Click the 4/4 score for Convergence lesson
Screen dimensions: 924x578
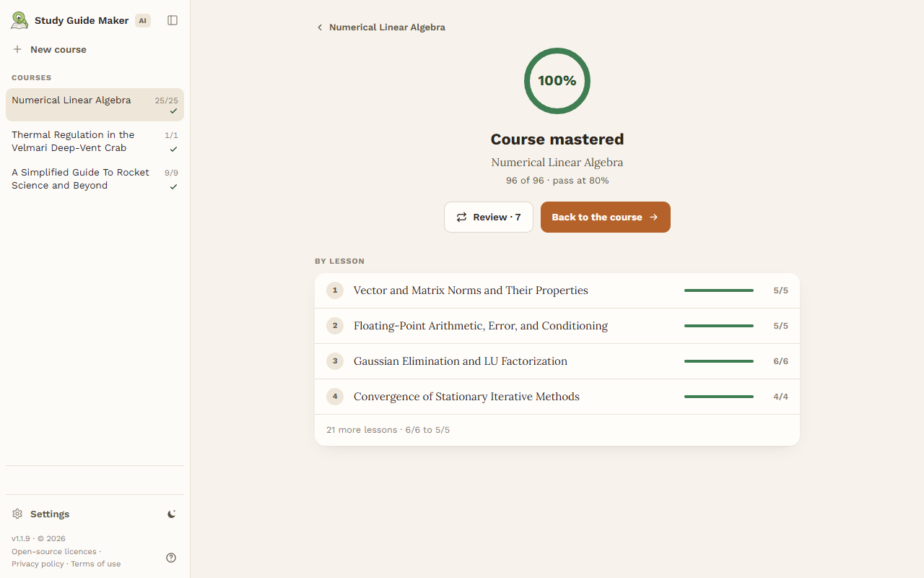point(780,397)
